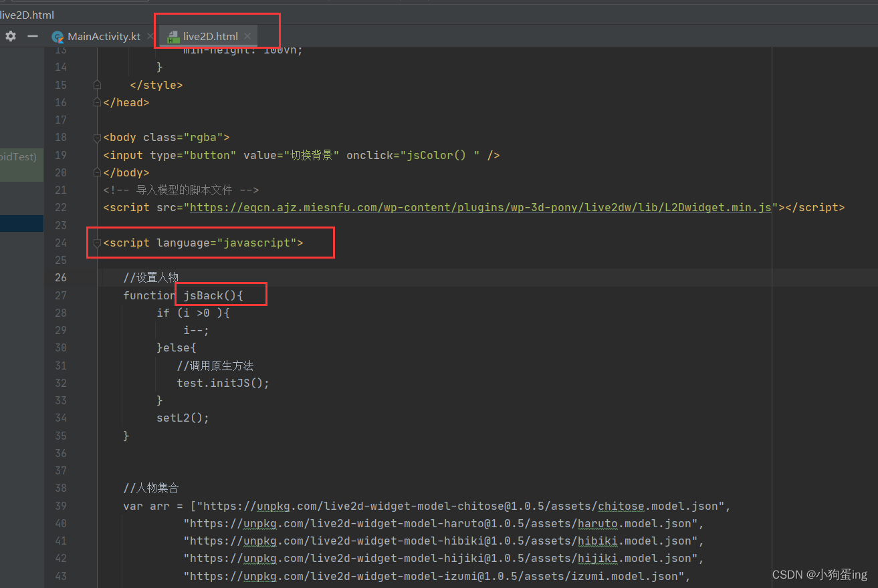Collapse the fold at the </style> line
The image size is (878, 588).
click(x=97, y=85)
